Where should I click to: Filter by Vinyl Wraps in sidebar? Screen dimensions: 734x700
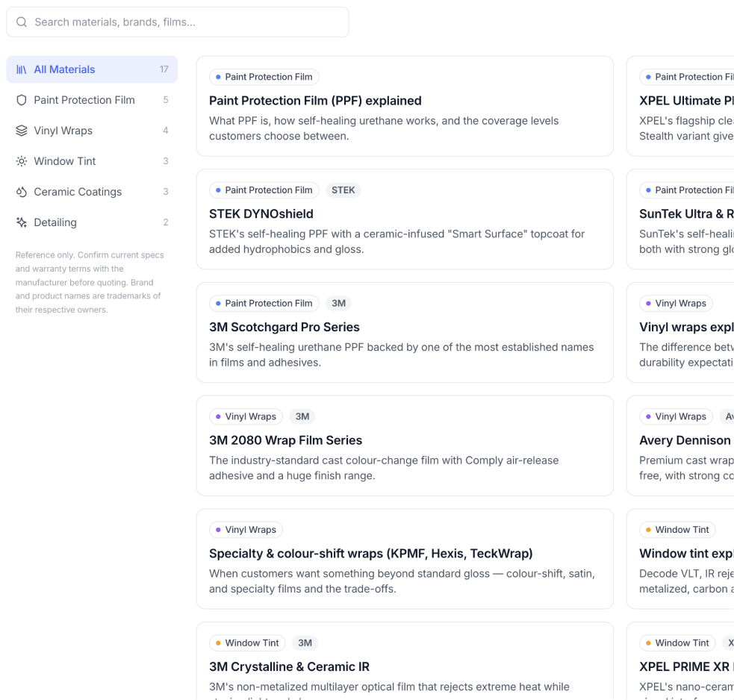tap(92, 131)
